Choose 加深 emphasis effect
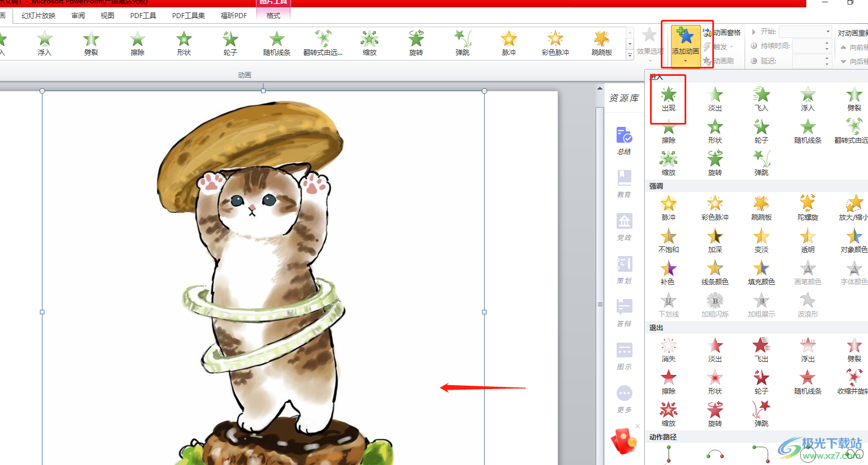 (715, 240)
